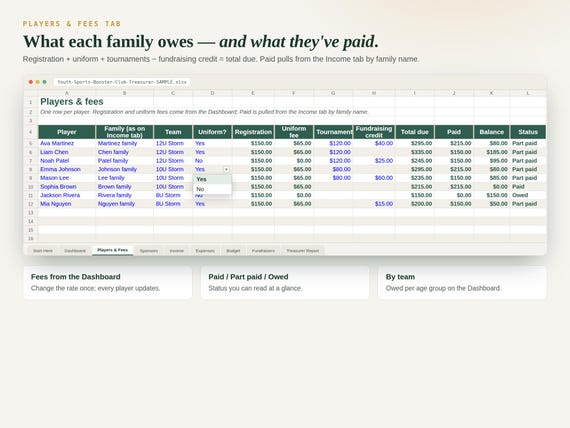Click Mia Nguyen's $15.00 fundraising credit
Image resolution: width=570 pixels, height=428 pixels.
pos(374,204)
